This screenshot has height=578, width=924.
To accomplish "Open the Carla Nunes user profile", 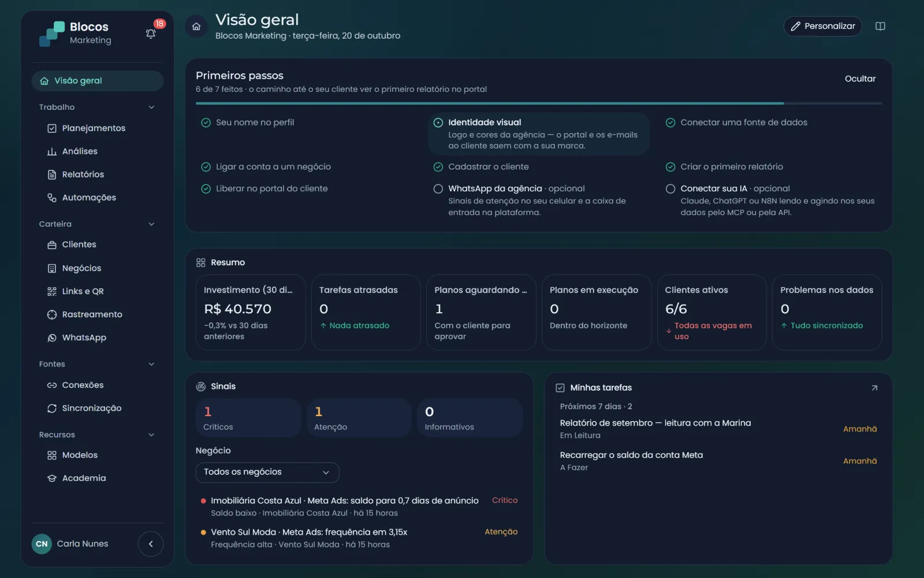I will 70,544.
